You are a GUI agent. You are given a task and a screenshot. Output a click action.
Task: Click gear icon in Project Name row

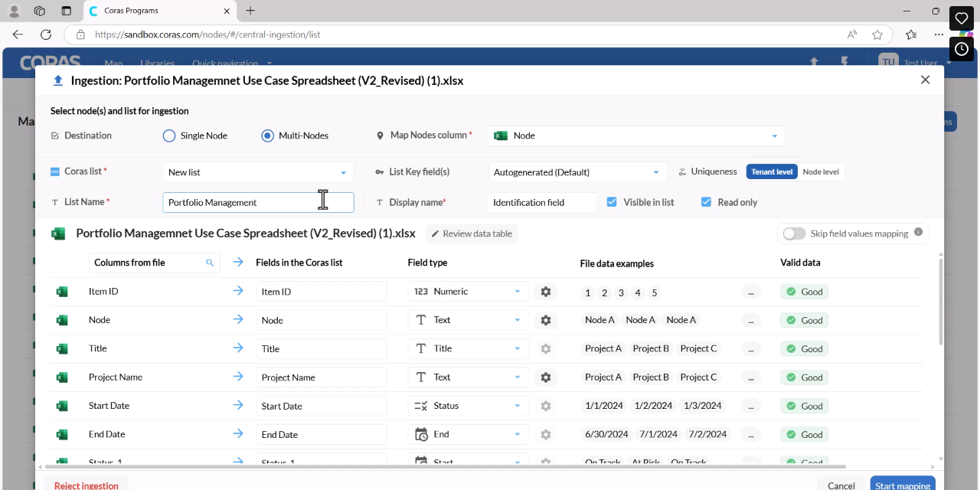(x=545, y=377)
